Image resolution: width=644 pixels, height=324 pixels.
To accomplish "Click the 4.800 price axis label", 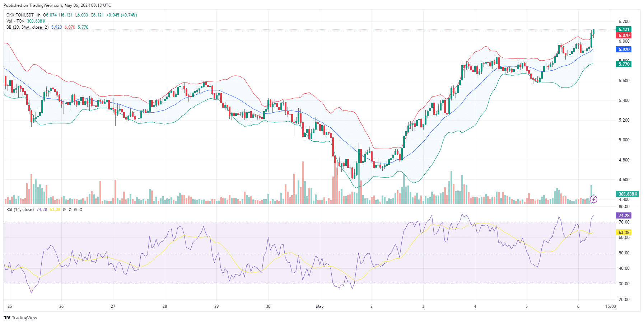I will pyautogui.click(x=624, y=160).
